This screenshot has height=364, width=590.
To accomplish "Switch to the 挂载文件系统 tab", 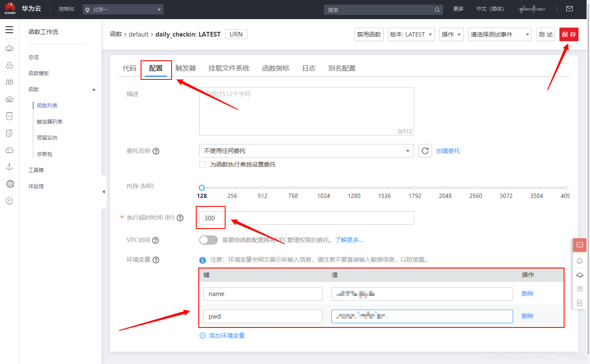I will pyautogui.click(x=229, y=68).
